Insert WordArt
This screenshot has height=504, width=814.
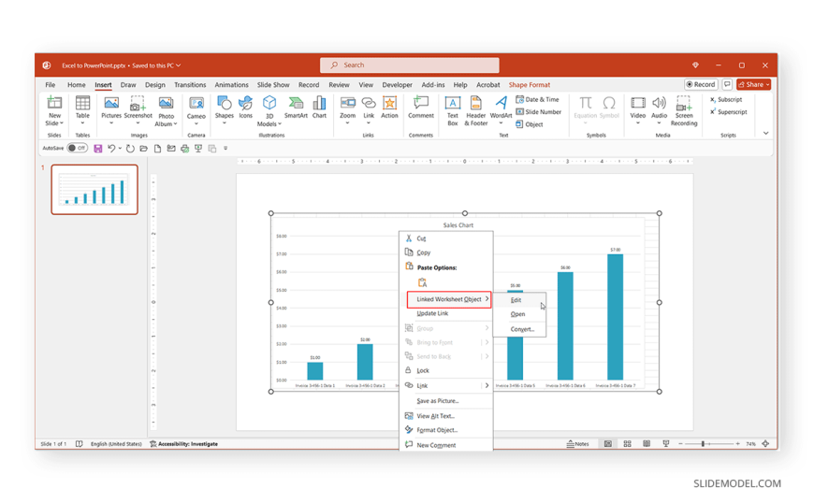click(x=501, y=109)
